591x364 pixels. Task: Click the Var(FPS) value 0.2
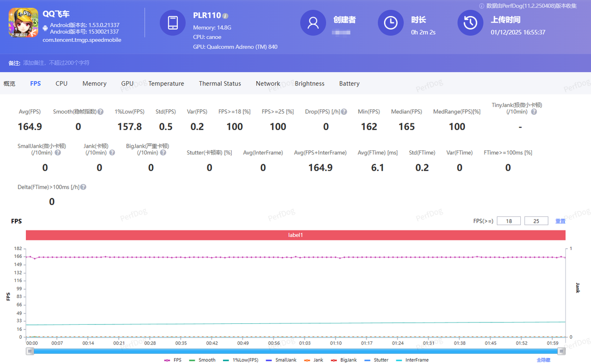(x=197, y=126)
